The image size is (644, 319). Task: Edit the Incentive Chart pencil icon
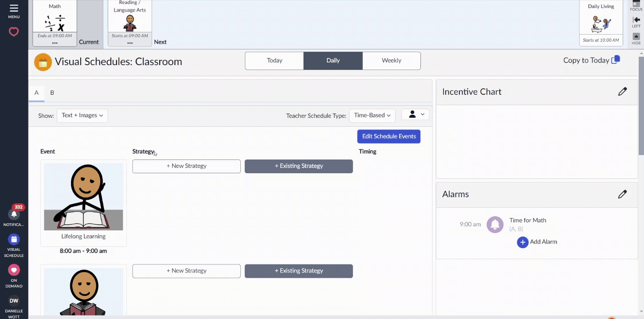[x=623, y=92]
